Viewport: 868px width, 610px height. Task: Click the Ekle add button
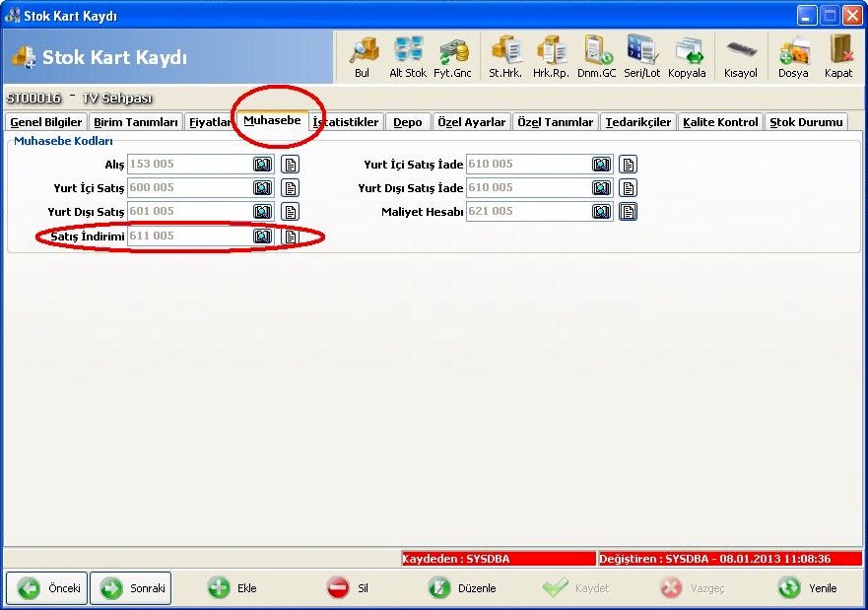(232, 588)
